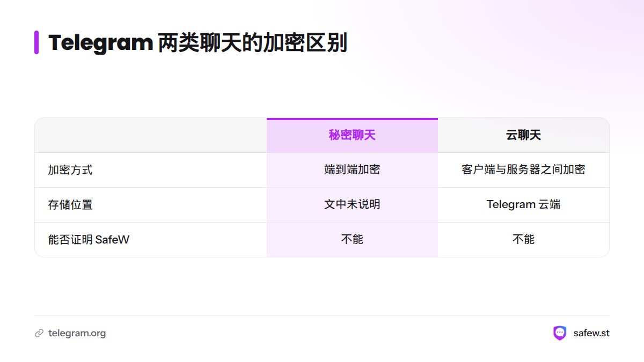Select the 端到端加密 cell
The image size is (644, 362).
[x=352, y=170]
